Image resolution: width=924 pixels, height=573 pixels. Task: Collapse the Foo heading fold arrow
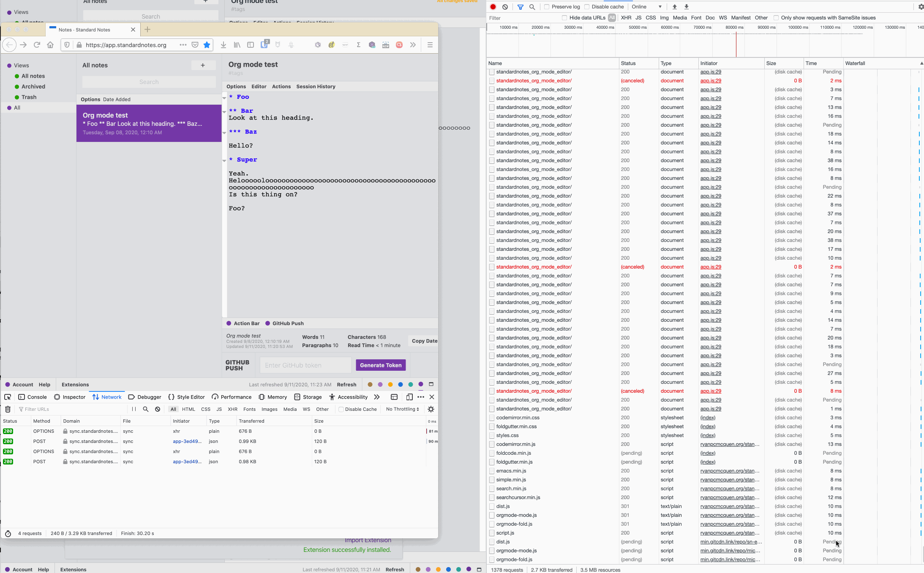click(224, 98)
